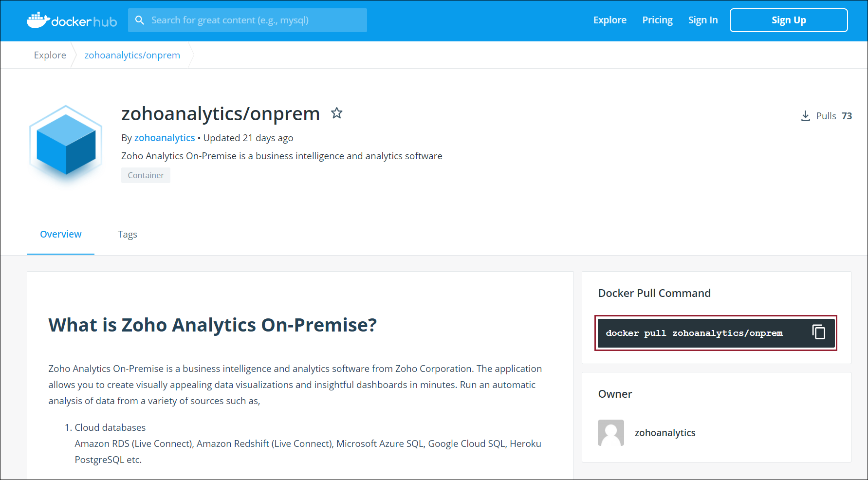The image size is (868, 480).
Task: Click the blue container cube image
Action: click(x=66, y=143)
